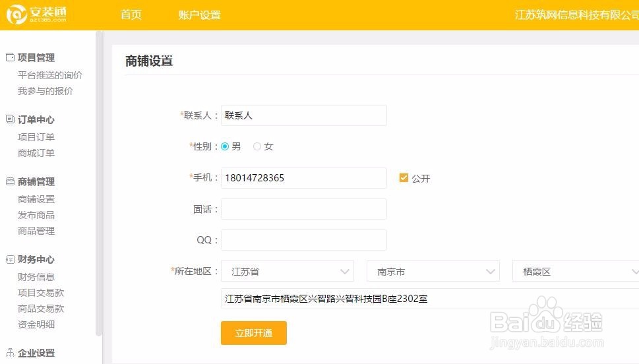This screenshot has width=639, height=364.
Task: Click the 立即开通 button
Action: [254, 333]
